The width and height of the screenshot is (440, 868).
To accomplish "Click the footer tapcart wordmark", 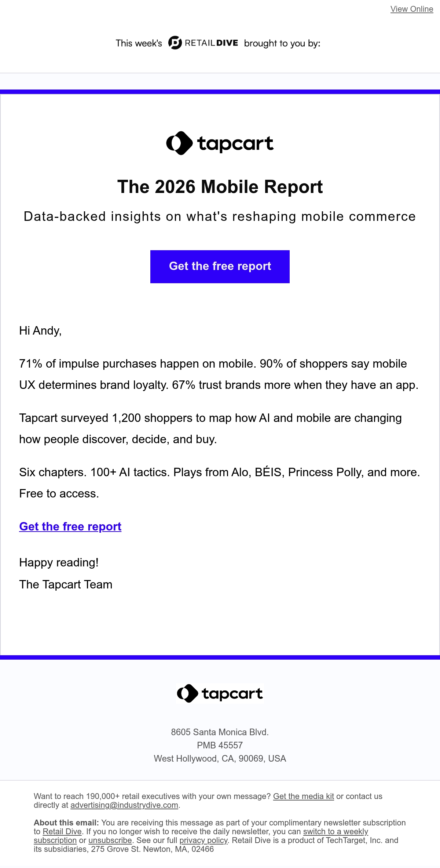I will (232, 693).
